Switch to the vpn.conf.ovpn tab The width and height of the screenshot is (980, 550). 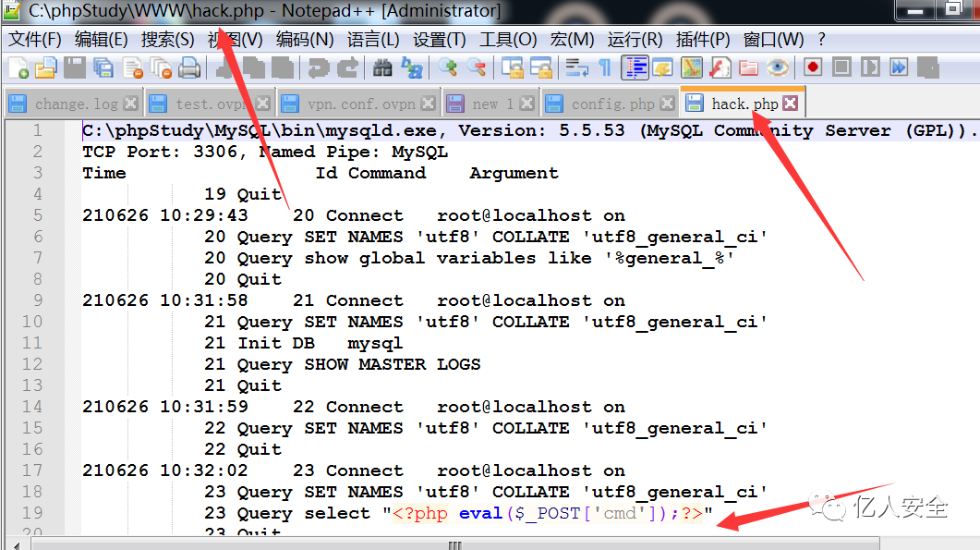358,104
